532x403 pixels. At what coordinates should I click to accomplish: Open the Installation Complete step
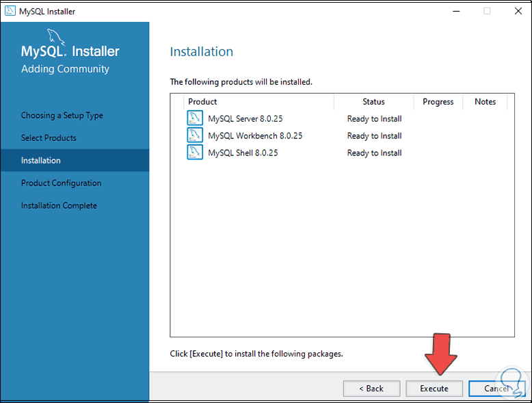pos(59,205)
